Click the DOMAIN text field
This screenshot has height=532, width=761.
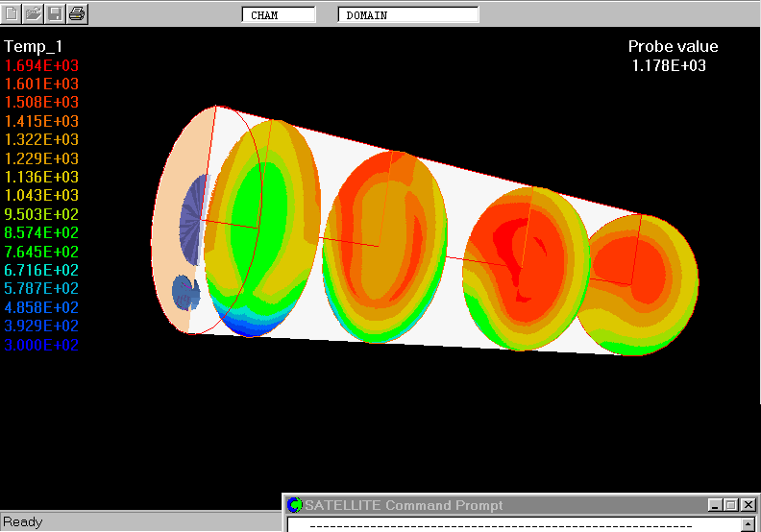pos(408,15)
